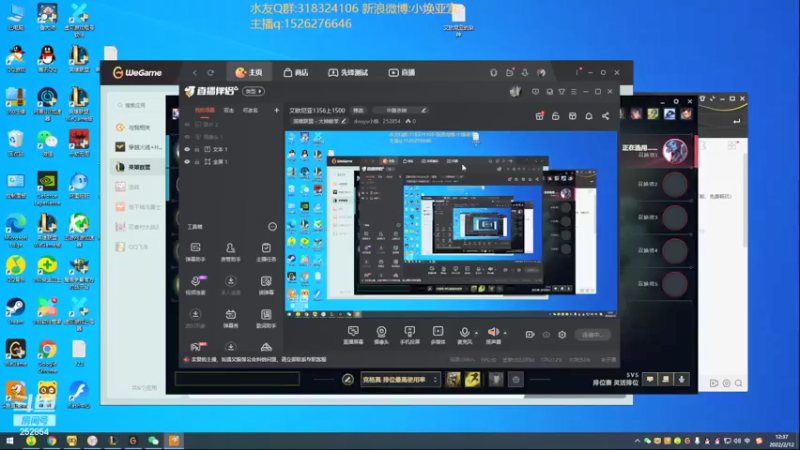The image size is (800, 450).
Task: Open the rune page dropdown 克格莫 排位最高使用率
Action: [399, 380]
